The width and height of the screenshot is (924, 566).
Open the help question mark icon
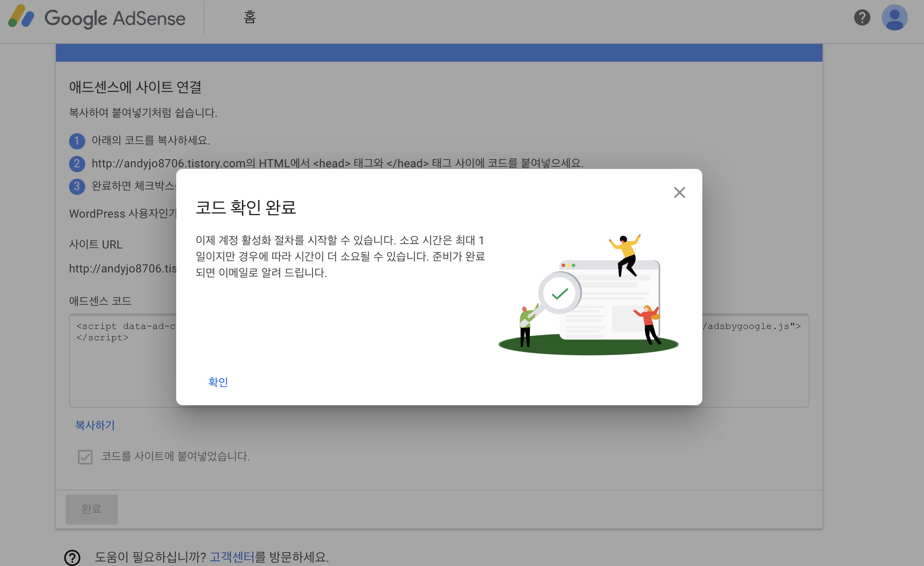click(x=862, y=17)
